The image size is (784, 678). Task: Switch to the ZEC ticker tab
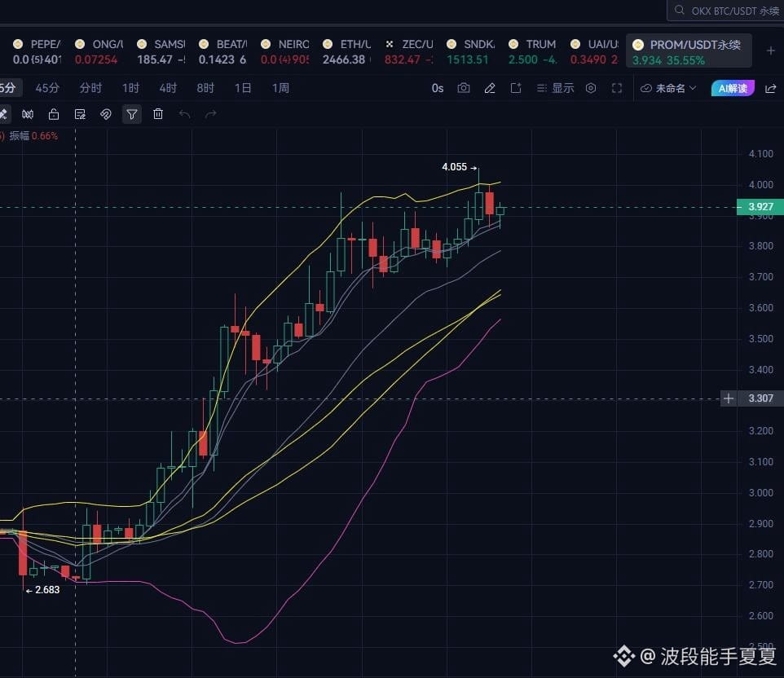pyautogui.click(x=409, y=51)
